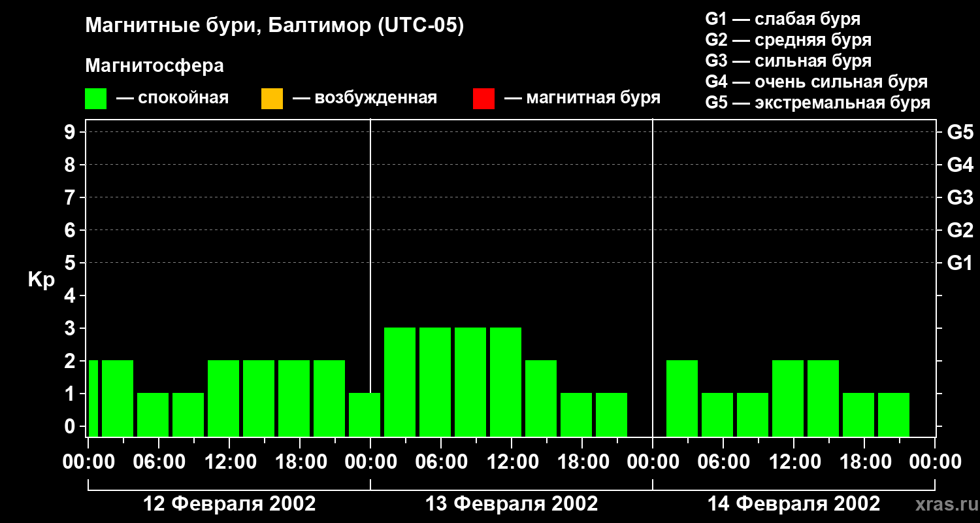Click the first Kp 2 bar on 14 February
980x523 pixels.
tap(682, 398)
